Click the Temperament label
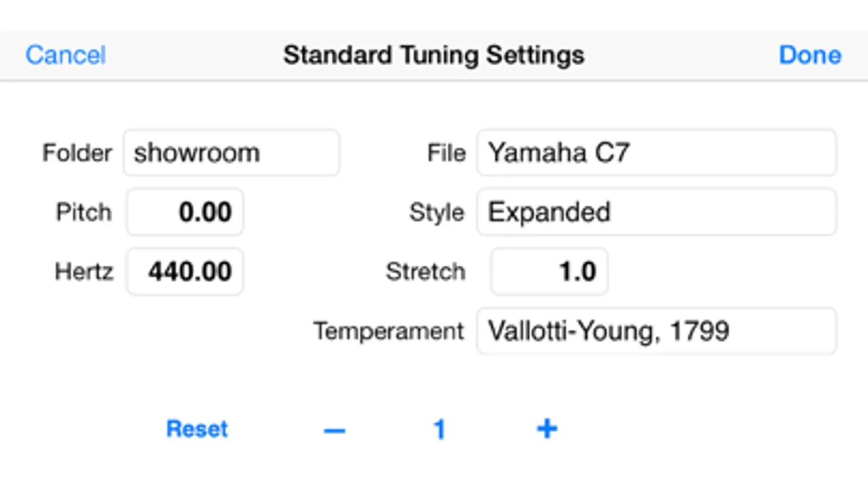The image size is (868, 489). [389, 331]
